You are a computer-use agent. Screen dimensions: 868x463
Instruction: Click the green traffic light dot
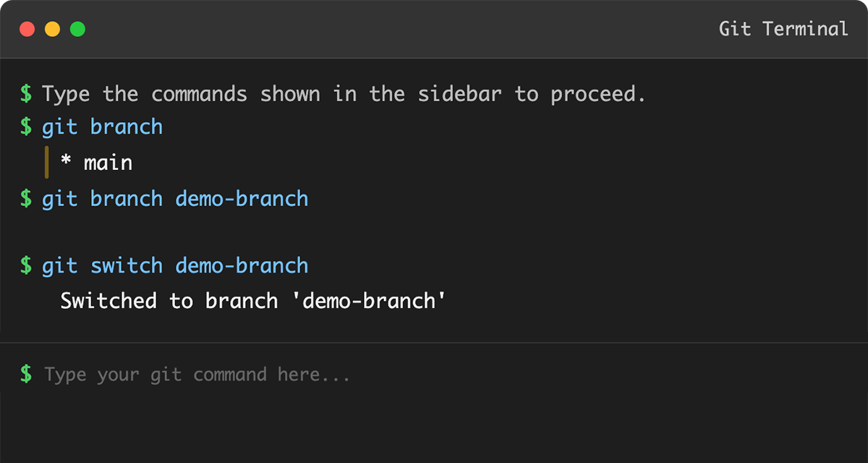[x=77, y=28]
